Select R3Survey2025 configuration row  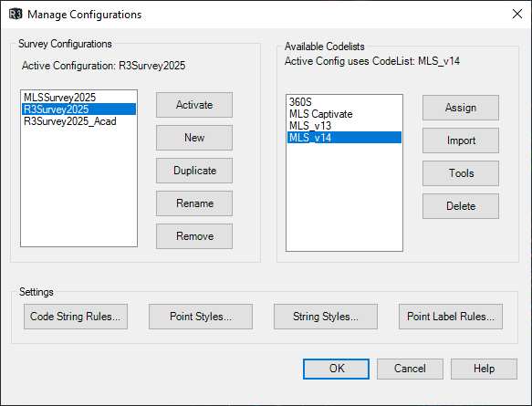tap(78, 109)
